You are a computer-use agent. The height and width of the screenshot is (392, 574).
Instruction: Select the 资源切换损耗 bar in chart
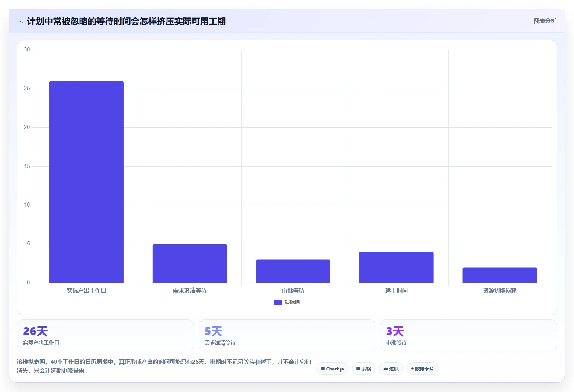[x=500, y=275]
